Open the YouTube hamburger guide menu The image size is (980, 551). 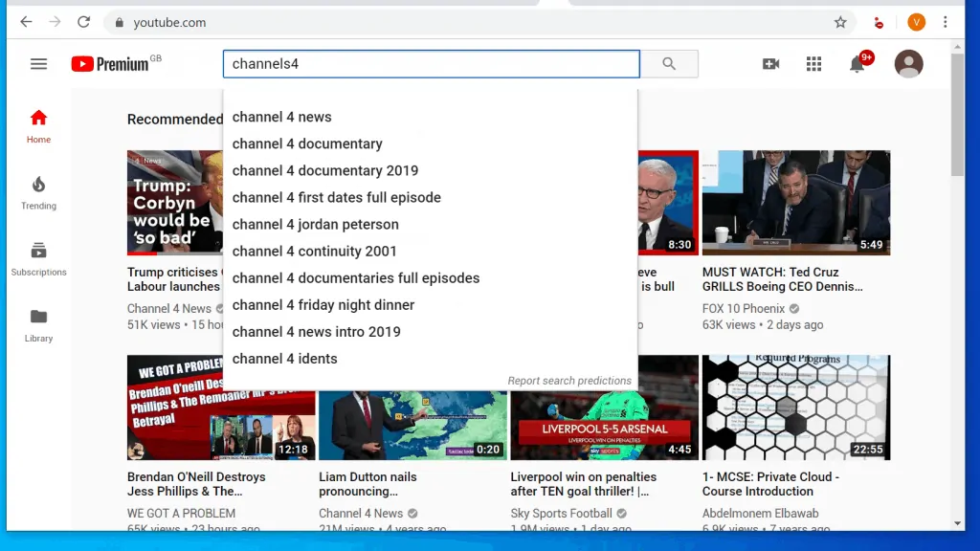tap(38, 64)
